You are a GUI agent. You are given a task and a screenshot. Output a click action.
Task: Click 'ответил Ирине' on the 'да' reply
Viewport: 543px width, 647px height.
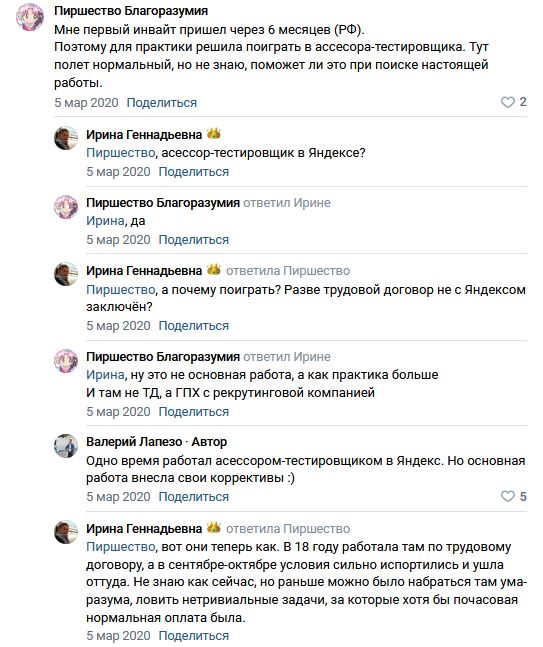click(x=287, y=203)
